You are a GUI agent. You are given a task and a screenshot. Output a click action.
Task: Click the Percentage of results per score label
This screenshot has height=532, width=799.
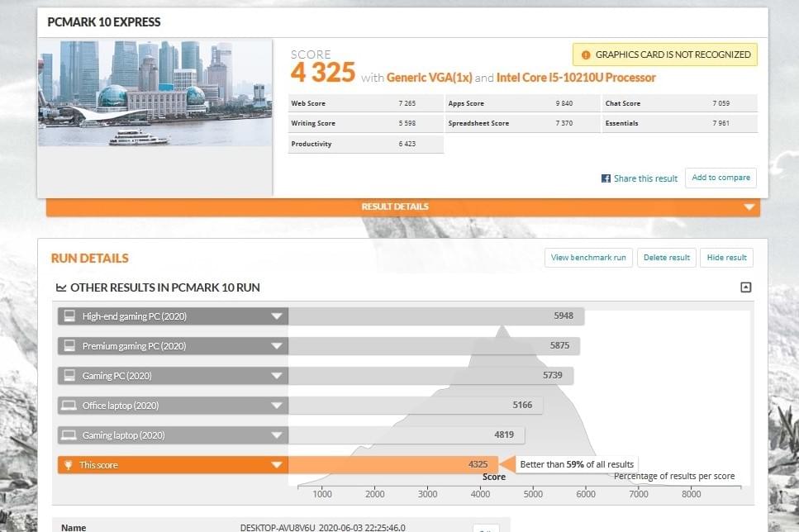(674, 476)
